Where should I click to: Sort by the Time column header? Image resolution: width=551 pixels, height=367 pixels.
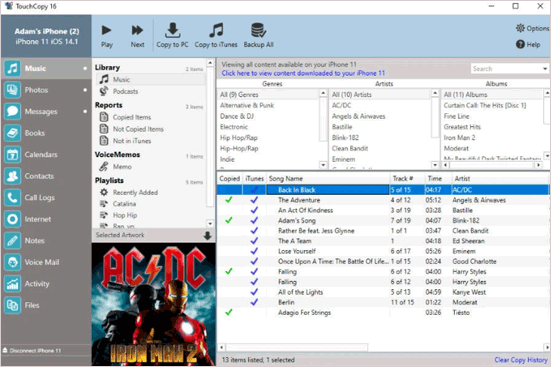pyautogui.click(x=438, y=179)
